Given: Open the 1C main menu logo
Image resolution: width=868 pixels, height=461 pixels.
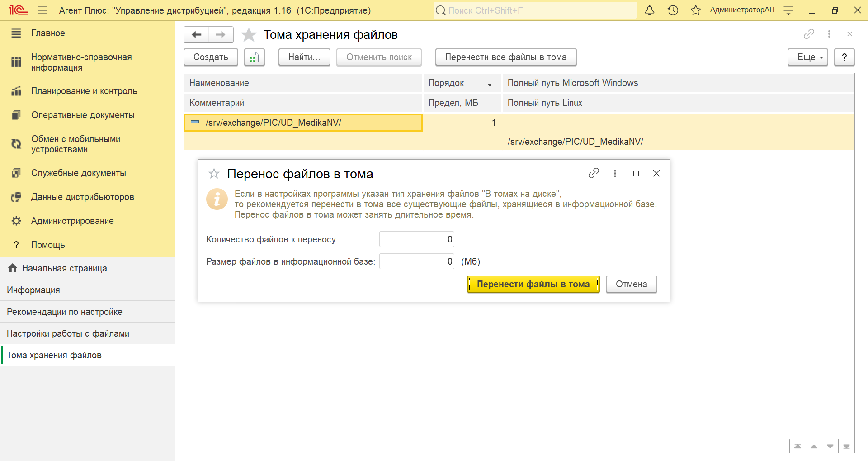Looking at the screenshot, I should (19, 10).
